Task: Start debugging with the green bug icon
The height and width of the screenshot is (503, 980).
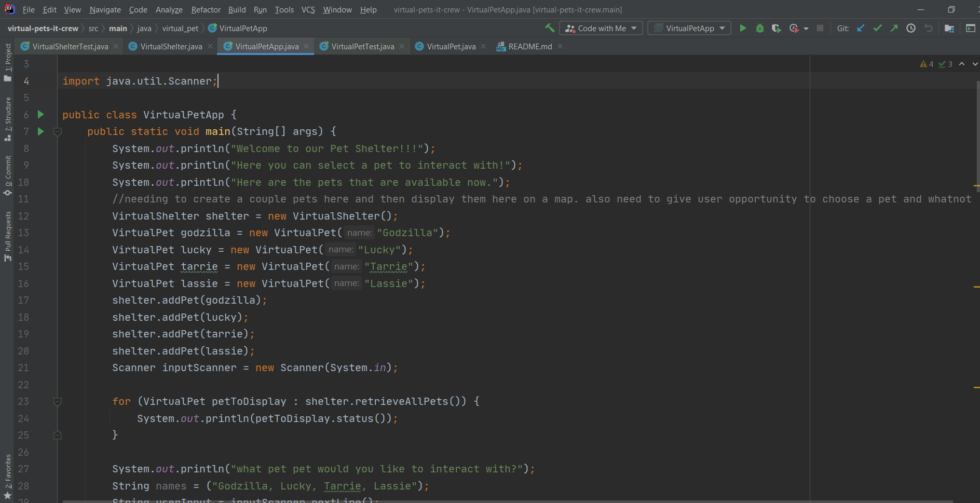Action: (x=760, y=28)
